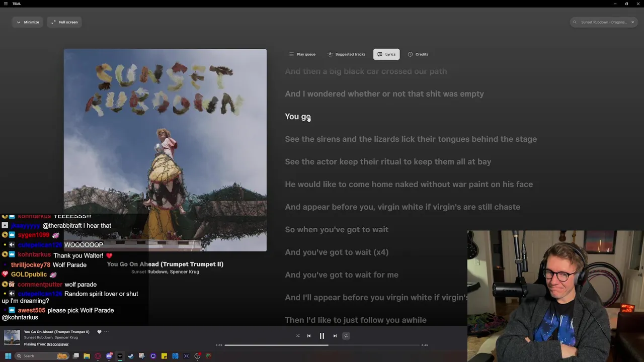
Task: Click chat user thrilljockey78
Action: tap(31, 265)
